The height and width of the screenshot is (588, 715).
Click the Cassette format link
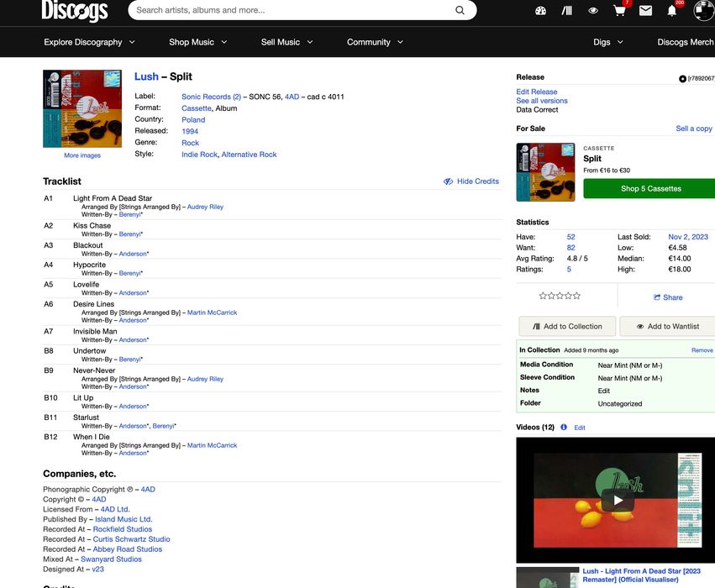(x=197, y=108)
